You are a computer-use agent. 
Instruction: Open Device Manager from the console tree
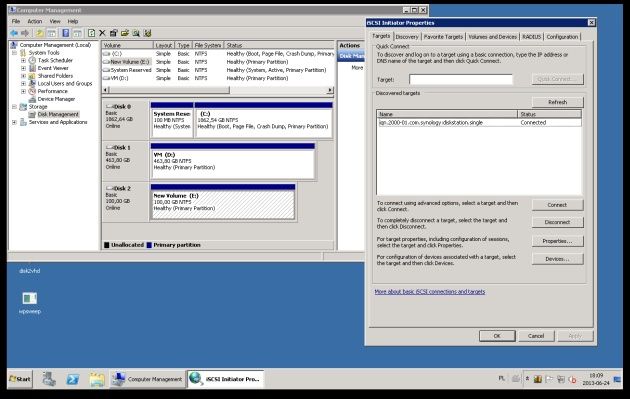pos(56,99)
